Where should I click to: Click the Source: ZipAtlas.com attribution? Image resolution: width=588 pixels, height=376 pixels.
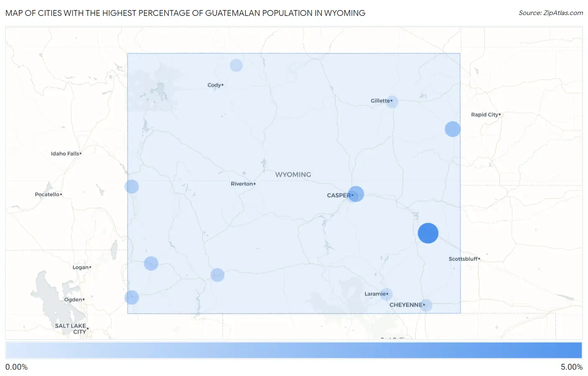(551, 13)
